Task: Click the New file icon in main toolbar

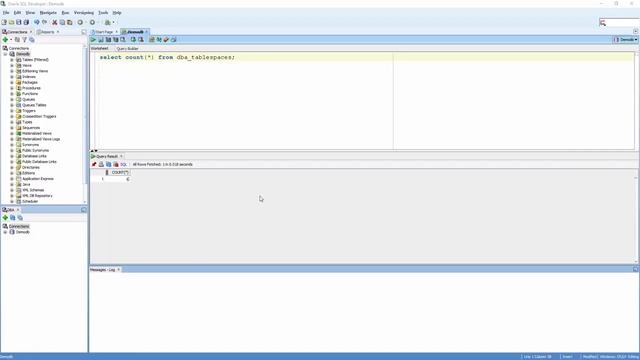Action: coord(4,22)
